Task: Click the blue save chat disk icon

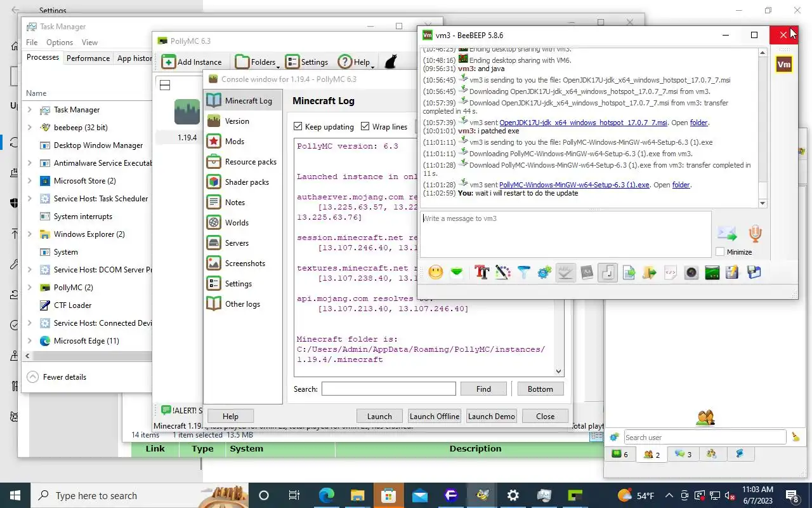Action: pyautogui.click(x=754, y=272)
